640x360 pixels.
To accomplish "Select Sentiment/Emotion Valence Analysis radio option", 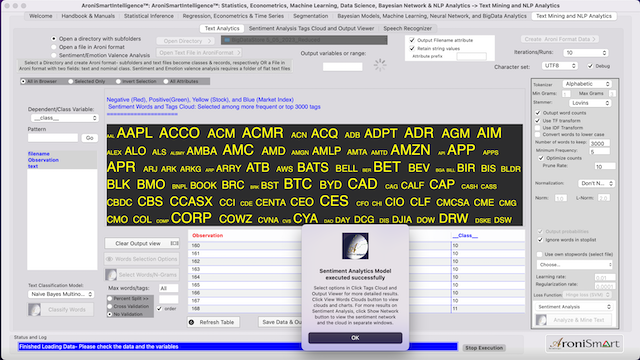I will [54, 55].
